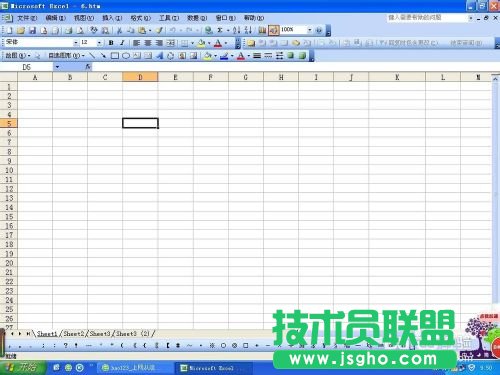Click the AutoSum sigma icon
This screenshot has height=375, width=500.
click(x=220, y=30)
